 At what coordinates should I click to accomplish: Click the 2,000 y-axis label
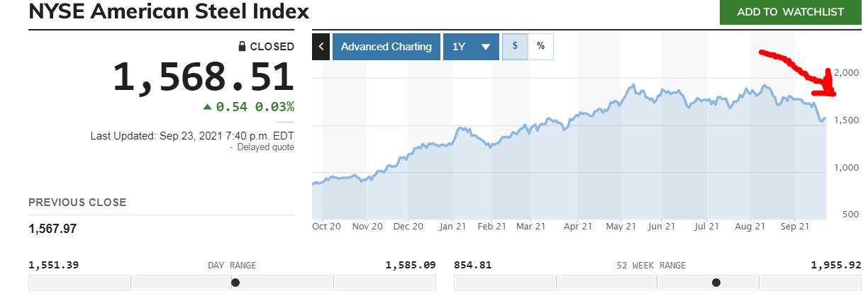(847, 72)
